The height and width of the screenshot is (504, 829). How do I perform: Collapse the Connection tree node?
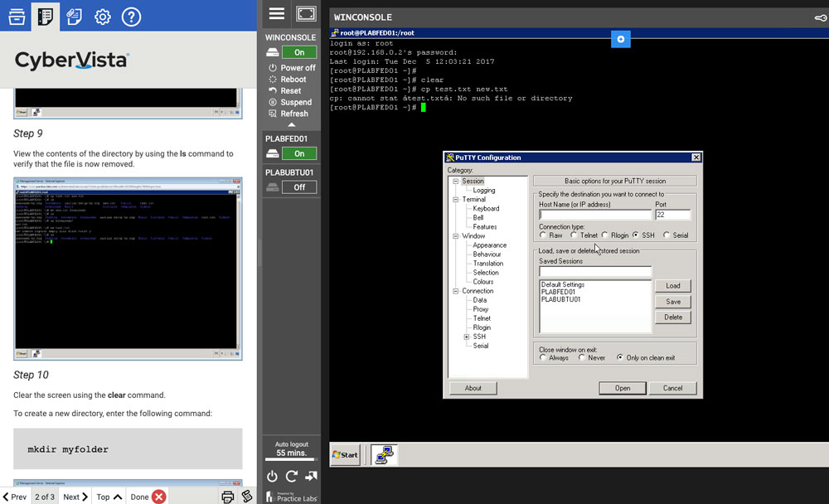(456, 291)
